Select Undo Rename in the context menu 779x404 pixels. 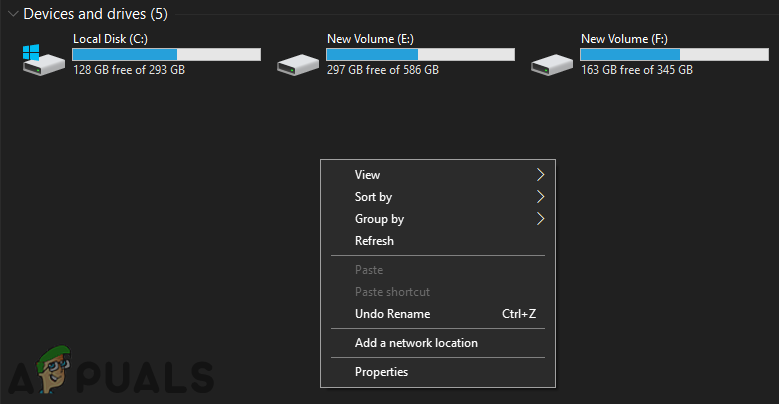392,314
